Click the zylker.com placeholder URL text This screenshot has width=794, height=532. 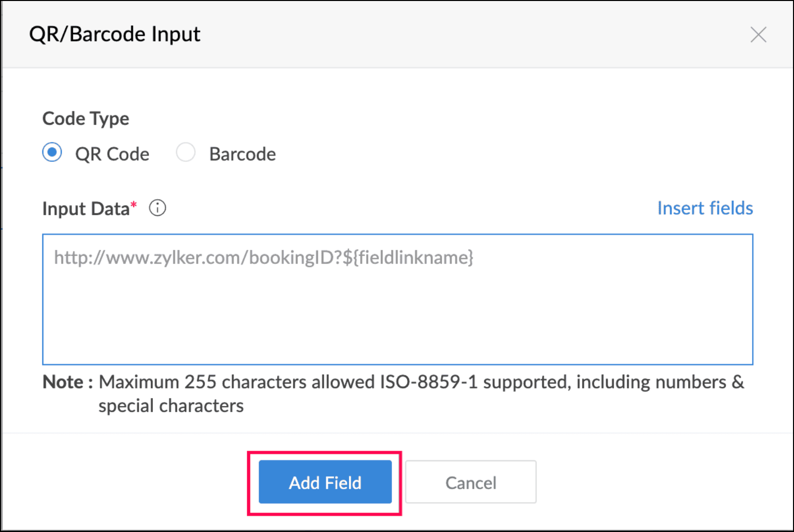point(264,258)
